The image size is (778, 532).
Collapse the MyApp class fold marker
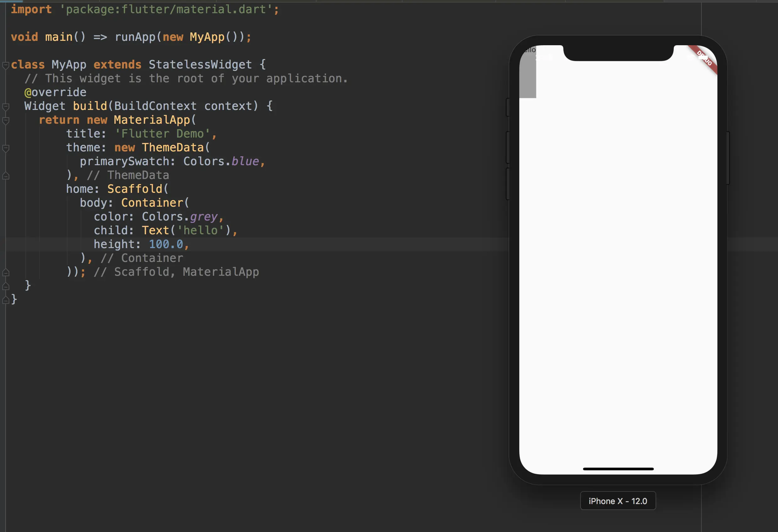pos(6,65)
